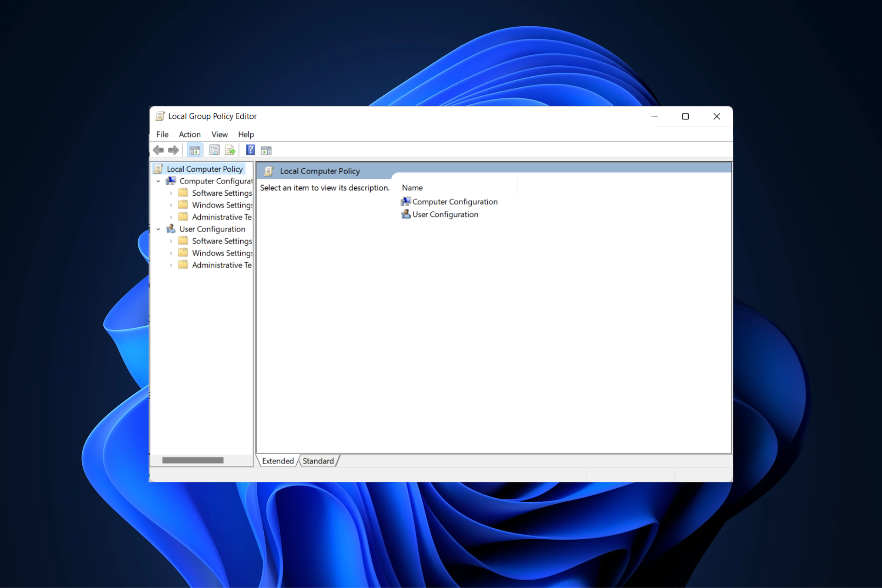Click Computer Configuration text in right pane

pos(455,202)
